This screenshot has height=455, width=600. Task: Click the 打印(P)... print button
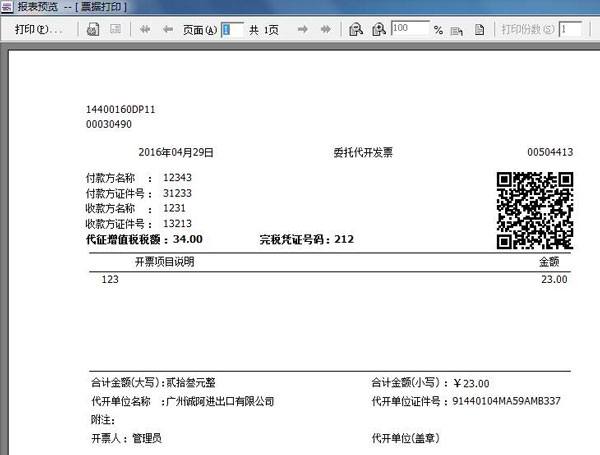[39, 30]
